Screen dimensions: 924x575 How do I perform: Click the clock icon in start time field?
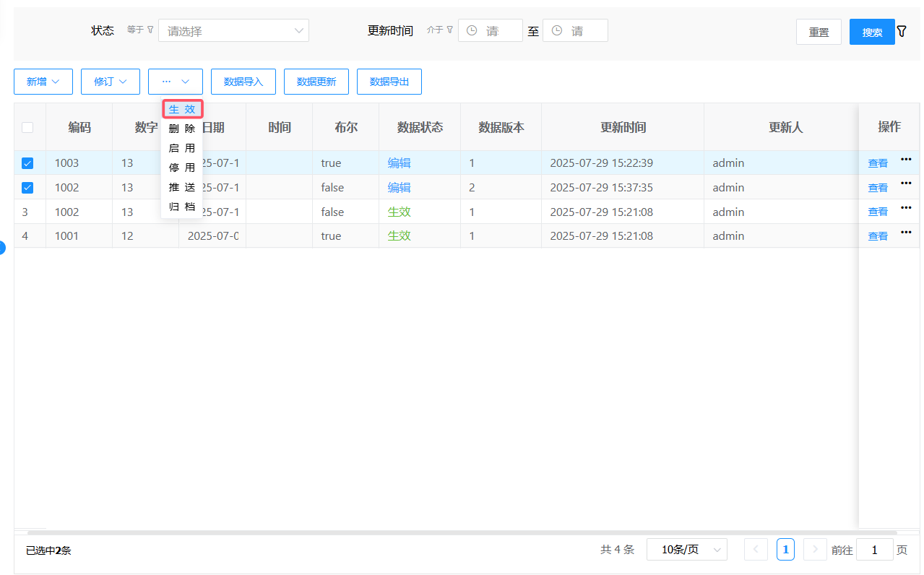pos(472,31)
